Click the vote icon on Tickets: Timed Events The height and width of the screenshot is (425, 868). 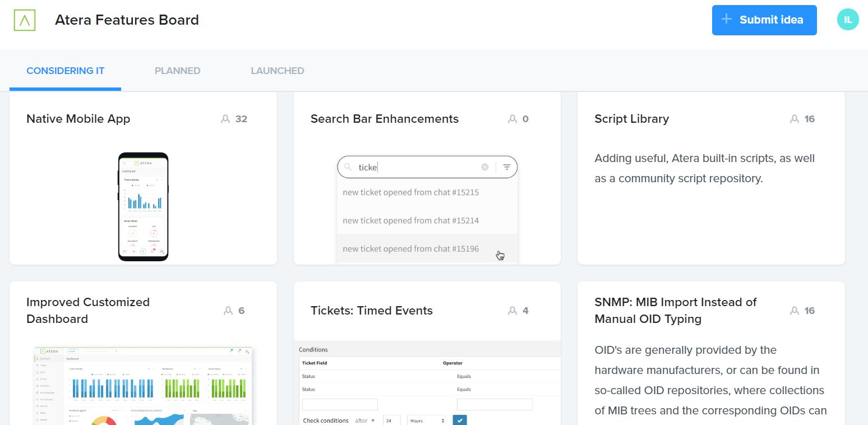point(513,311)
